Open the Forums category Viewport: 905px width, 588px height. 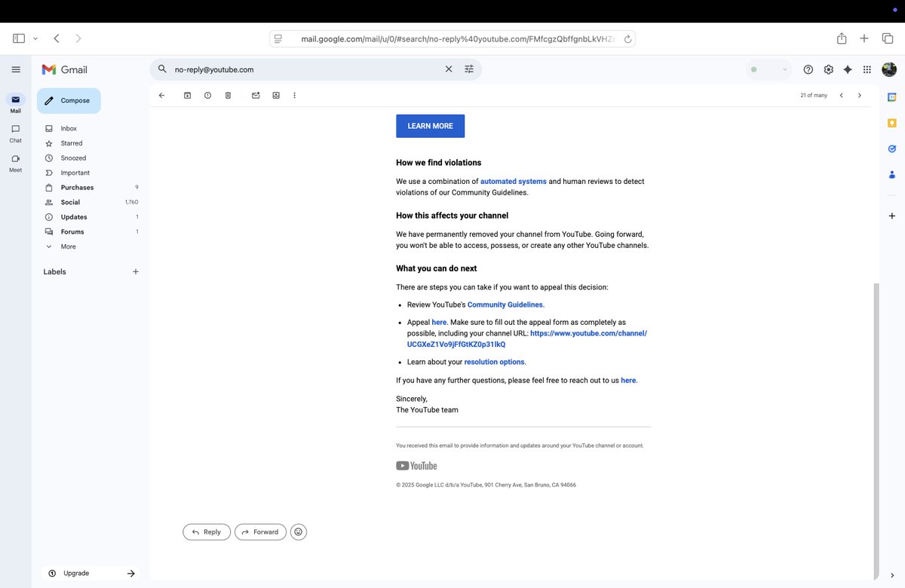(72, 231)
